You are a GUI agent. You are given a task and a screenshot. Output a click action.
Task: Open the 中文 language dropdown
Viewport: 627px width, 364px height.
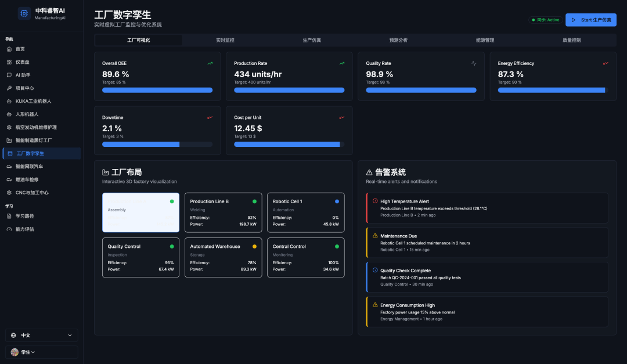click(41, 335)
